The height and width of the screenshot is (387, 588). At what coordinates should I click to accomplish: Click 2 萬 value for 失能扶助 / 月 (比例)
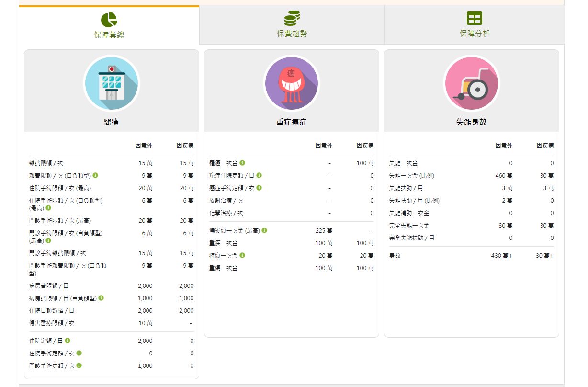click(x=508, y=201)
